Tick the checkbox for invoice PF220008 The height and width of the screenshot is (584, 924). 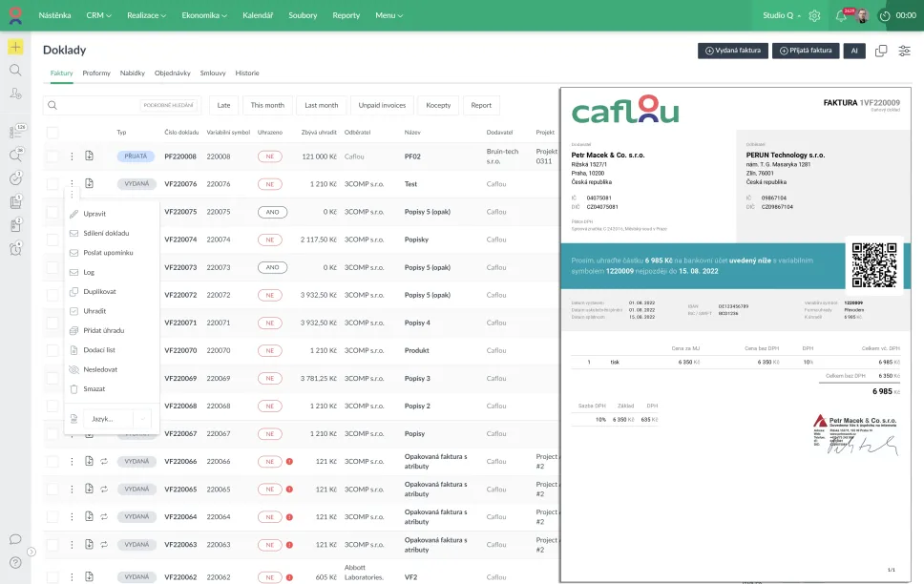[52, 156]
